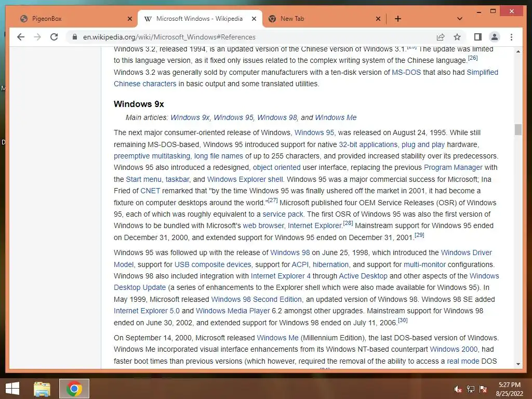The height and width of the screenshot is (399, 532).
Task: Follow the CNET link
Action: [150, 191]
